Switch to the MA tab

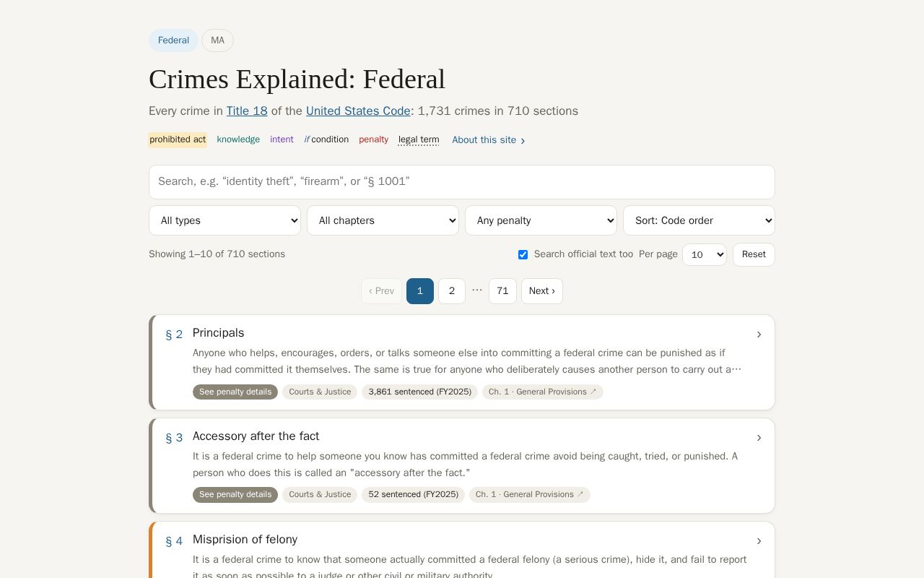pyautogui.click(x=217, y=40)
